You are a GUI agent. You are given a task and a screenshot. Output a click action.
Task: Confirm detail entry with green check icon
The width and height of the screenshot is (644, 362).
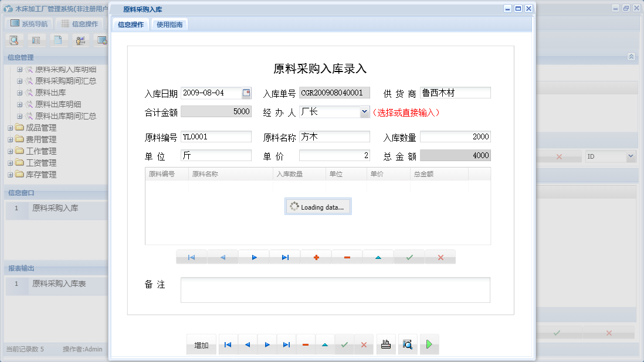tap(409, 257)
